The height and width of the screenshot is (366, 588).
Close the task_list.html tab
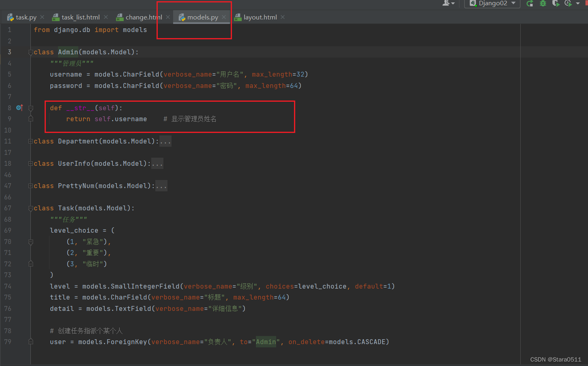pyautogui.click(x=106, y=17)
